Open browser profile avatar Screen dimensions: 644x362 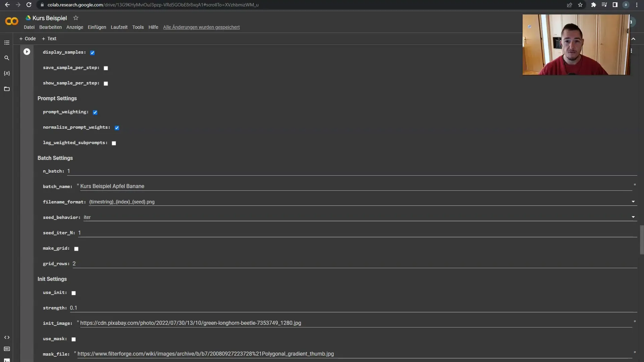pos(626,5)
